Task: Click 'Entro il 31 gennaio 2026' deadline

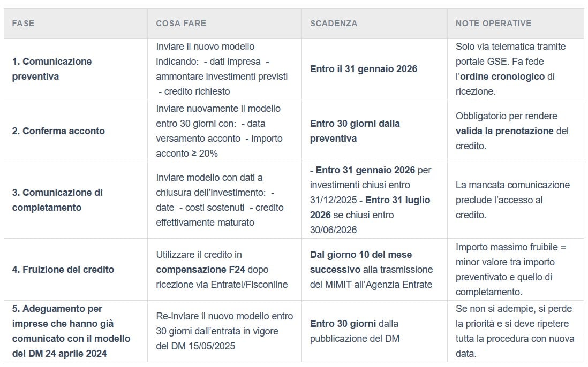Action: pyautogui.click(x=364, y=69)
